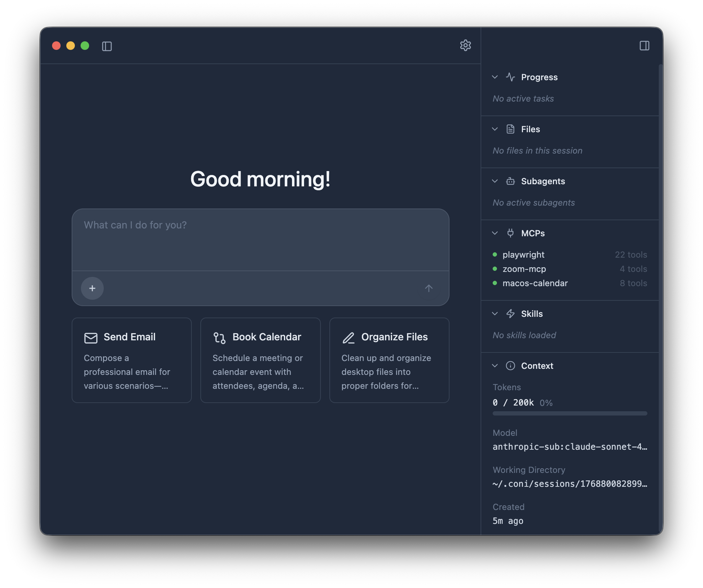Collapse the MCPs section
Image resolution: width=703 pixels, height=588 pixels.
click(495, 233)
